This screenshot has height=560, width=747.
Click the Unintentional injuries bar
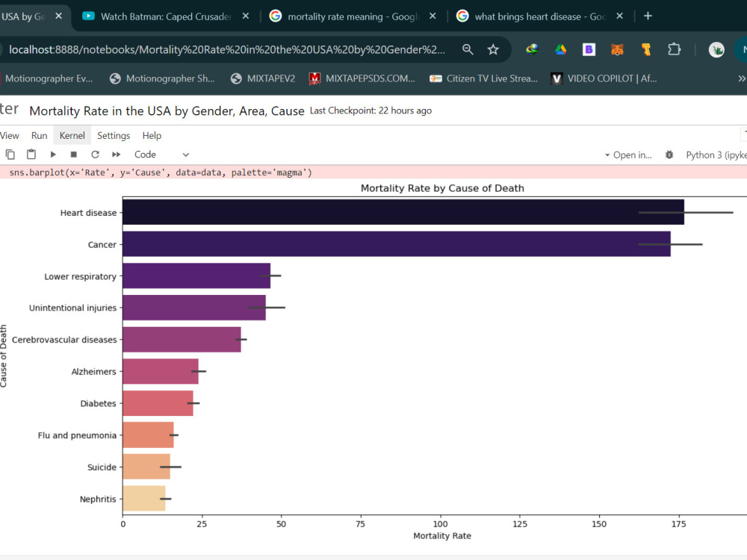tap(194, 308)
